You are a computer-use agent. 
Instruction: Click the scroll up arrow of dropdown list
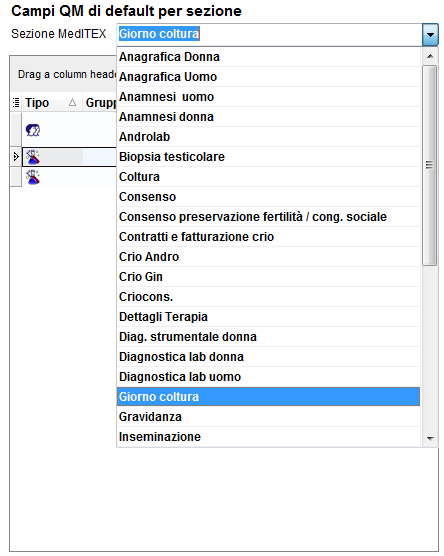tap(430, 56)
